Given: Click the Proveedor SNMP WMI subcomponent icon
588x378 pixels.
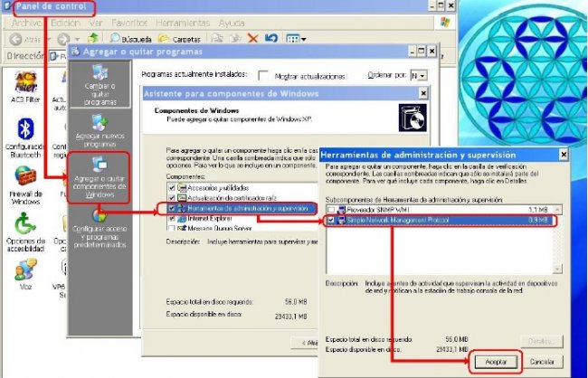Looking at the screenshot, I should pyautogui.click(x=341, y=210).
